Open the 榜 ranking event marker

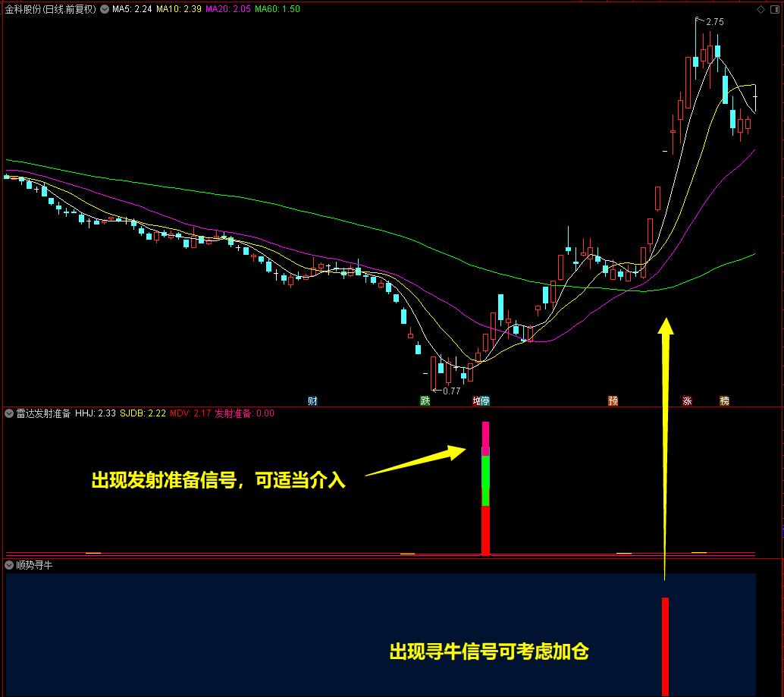click(725, 400)
